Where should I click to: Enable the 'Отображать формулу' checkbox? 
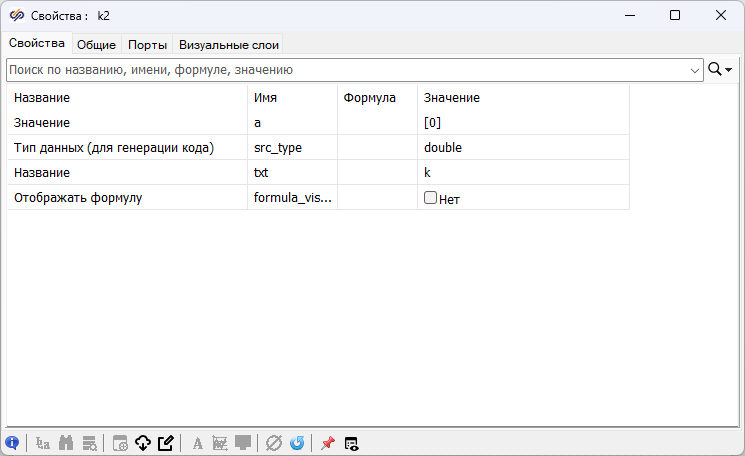click(x=430, y=198)
